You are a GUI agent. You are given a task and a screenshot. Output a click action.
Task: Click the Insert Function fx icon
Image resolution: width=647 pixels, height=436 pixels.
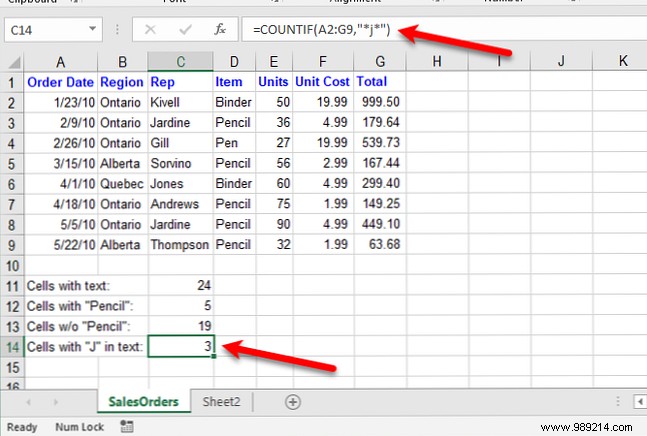point(220,29)
